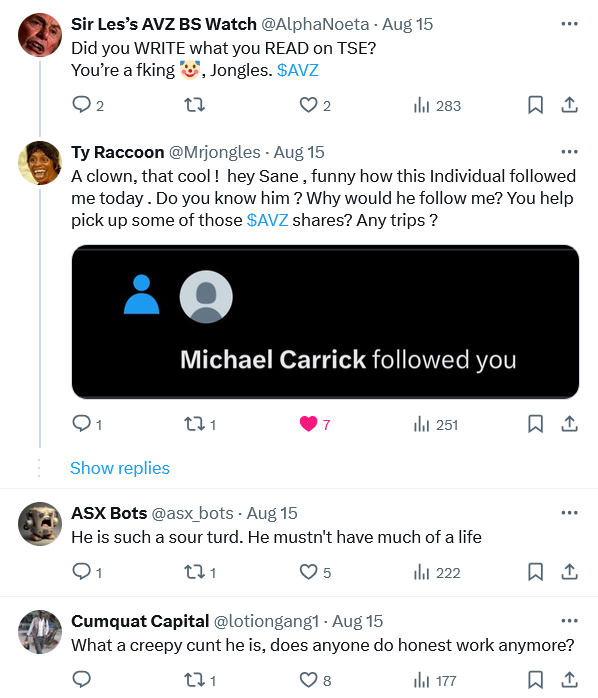Open the Michael Carrick followed you image
The height and width of the screenshot is (698, 598).
[x=325, y=322]
